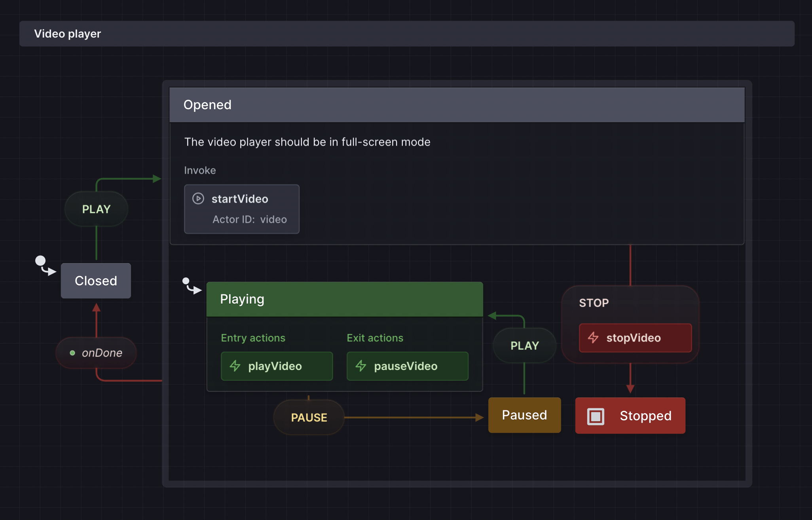Select the Paused state node
This screenshot has width=812, height=520.
pyautogui.click(x=524, y=415)
